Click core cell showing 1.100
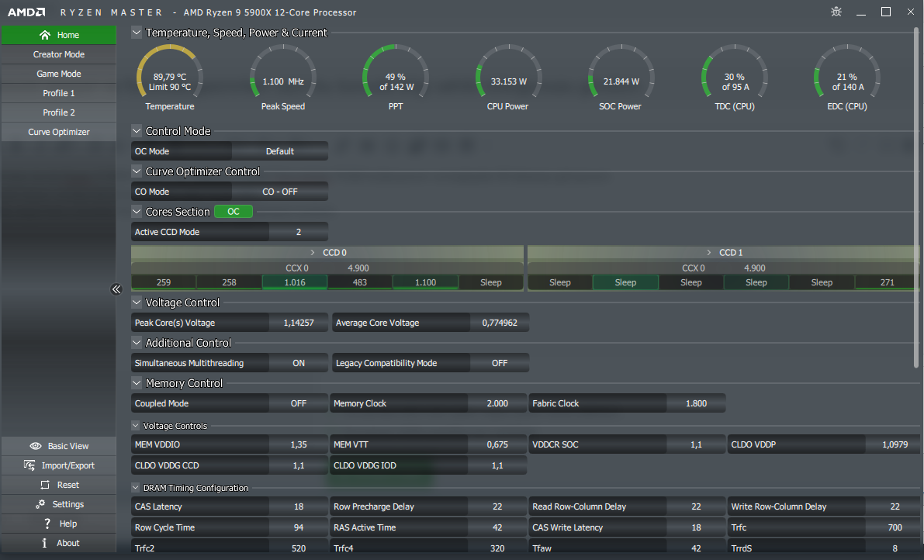The height and width of the screenshot is (560, 924). [425, 282]
